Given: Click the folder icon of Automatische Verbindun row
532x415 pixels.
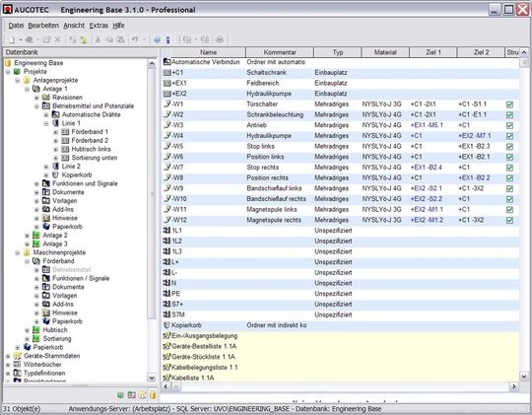Looking at the screenshot, I should pos(166,62).
